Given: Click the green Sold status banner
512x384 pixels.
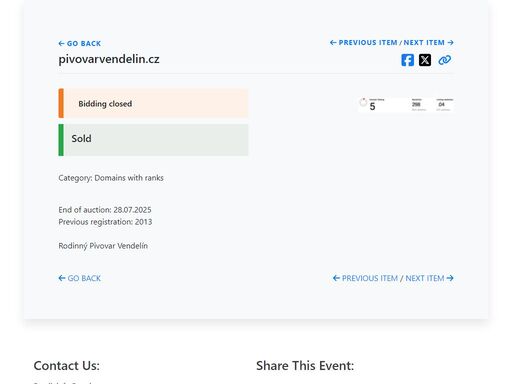Looking at the screenshot, I should [x=153, y=140].
